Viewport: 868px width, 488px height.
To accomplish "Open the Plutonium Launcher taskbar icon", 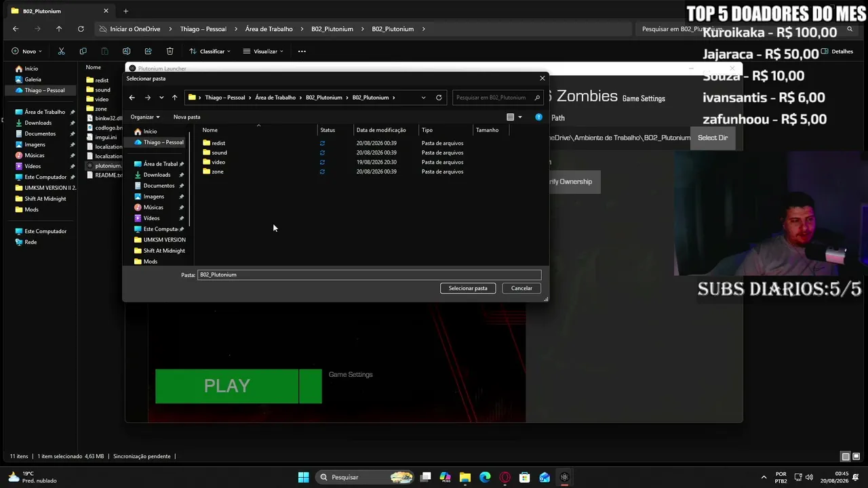I will coord(564,477).
